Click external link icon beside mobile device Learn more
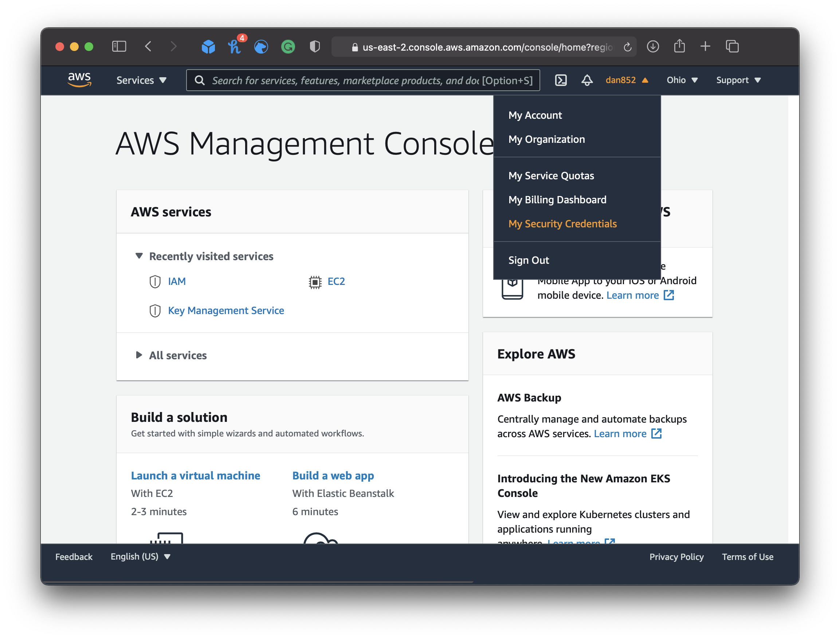The image size is (840, 639). (669, 295)
